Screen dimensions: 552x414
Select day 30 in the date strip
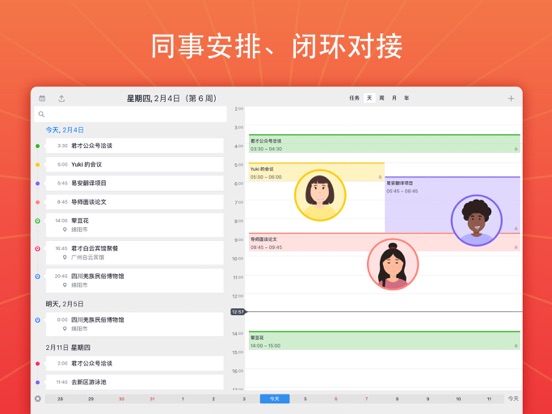pyautogui.click(x=121, y=399)
